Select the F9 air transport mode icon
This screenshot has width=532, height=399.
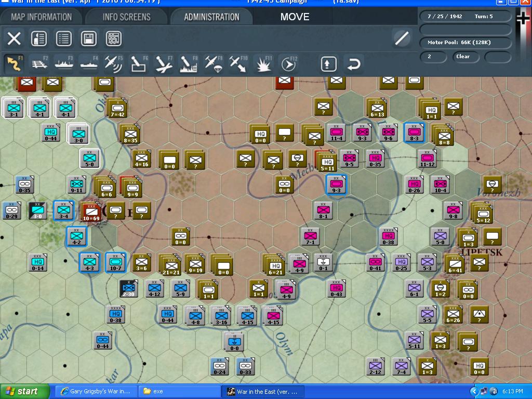214,64
